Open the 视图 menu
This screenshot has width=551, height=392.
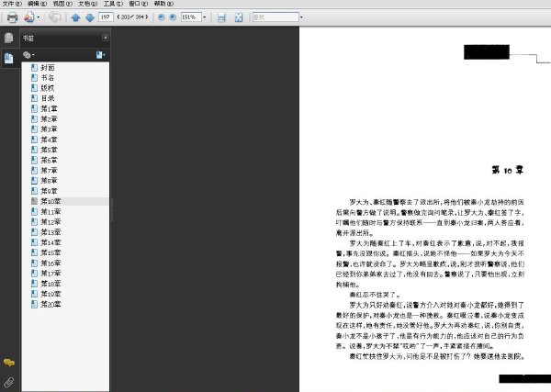click(62, 4)
